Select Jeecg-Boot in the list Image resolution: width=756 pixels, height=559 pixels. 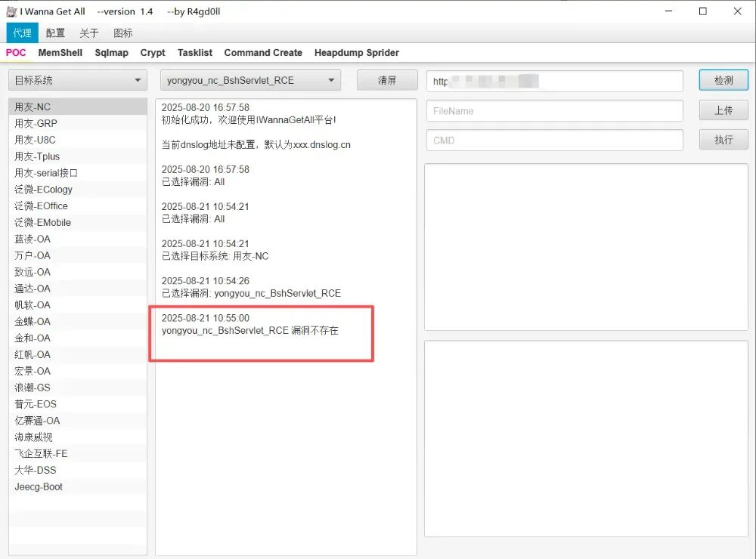point(39,486)
